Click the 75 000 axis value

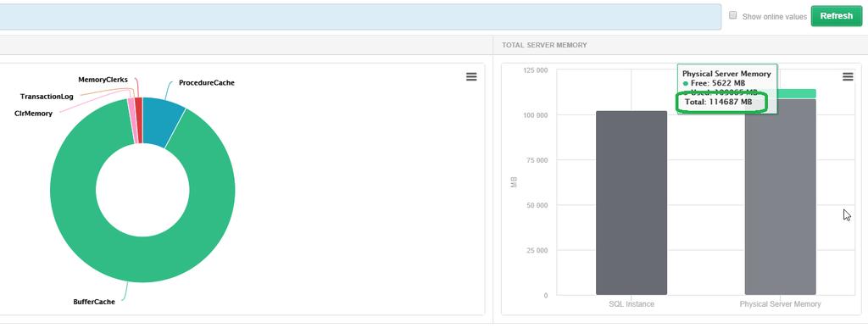(537, 160)
